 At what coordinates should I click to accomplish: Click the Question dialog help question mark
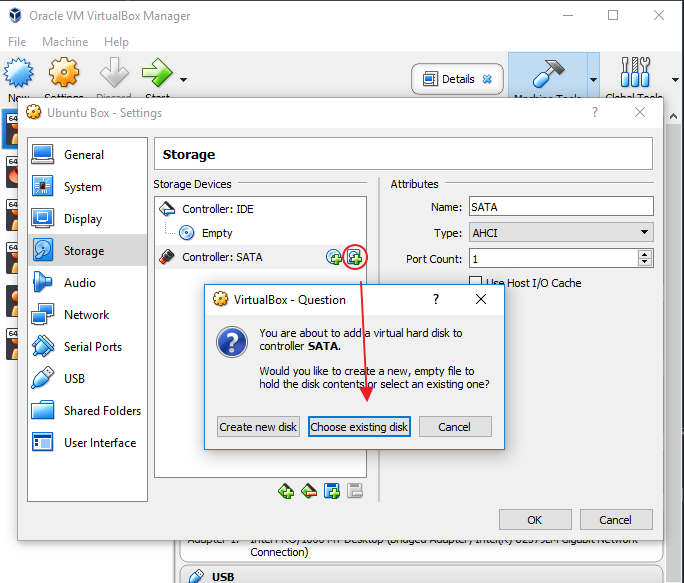click(x=436, y=299)
